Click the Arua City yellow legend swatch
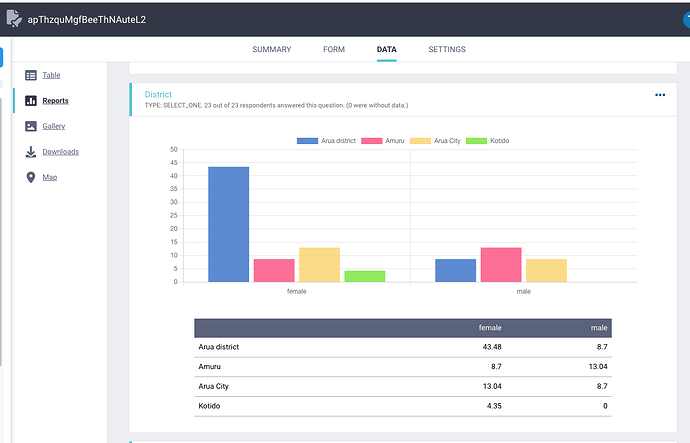 [x=420, y=141]
